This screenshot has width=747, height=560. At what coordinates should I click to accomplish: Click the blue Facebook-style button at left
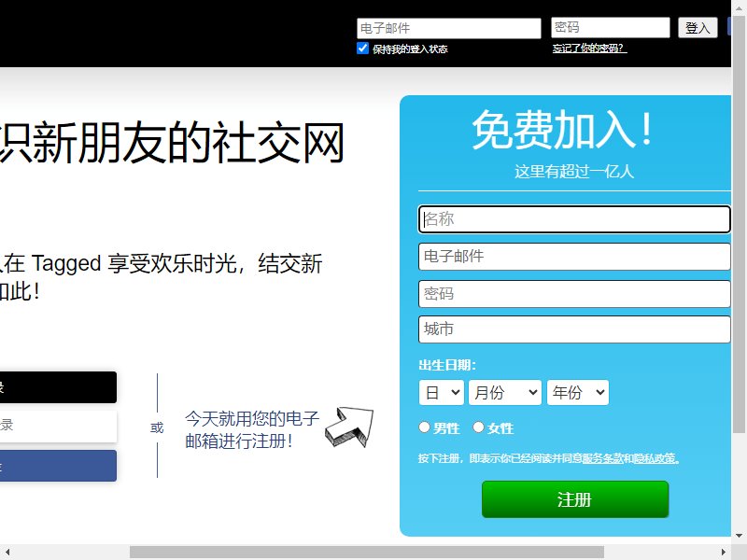click(x=58, y=466)
